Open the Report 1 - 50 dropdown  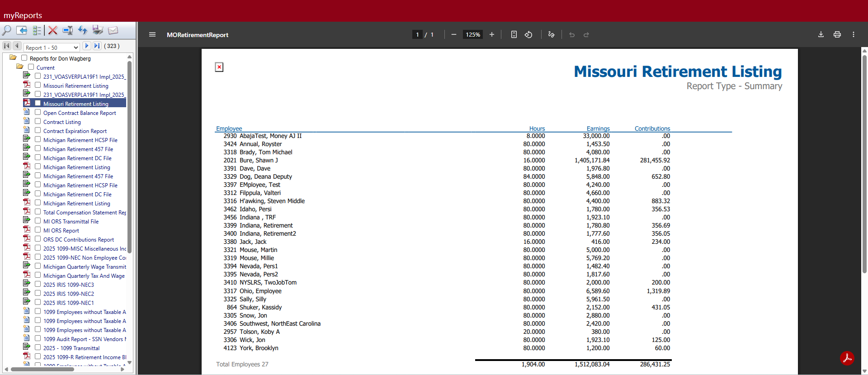pos(52,47)
